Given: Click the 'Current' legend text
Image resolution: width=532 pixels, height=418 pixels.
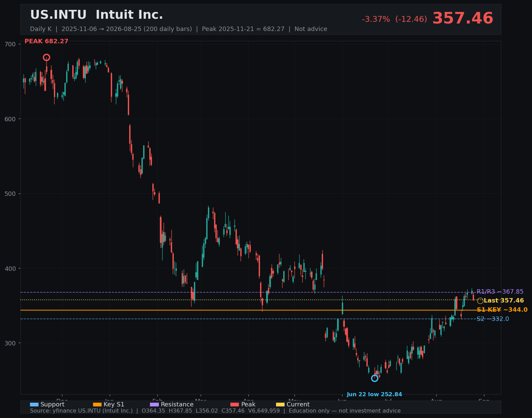Looking at the screenshot, I should point(298,404).
